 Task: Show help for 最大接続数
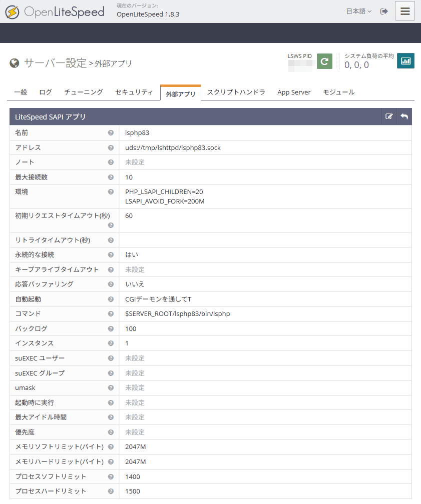[111, 177]
